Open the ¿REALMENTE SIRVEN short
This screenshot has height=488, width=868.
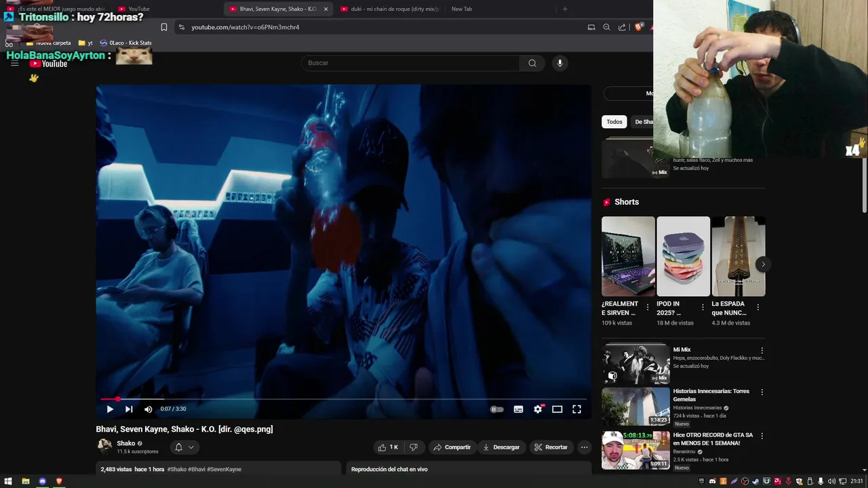click(628, 256)
